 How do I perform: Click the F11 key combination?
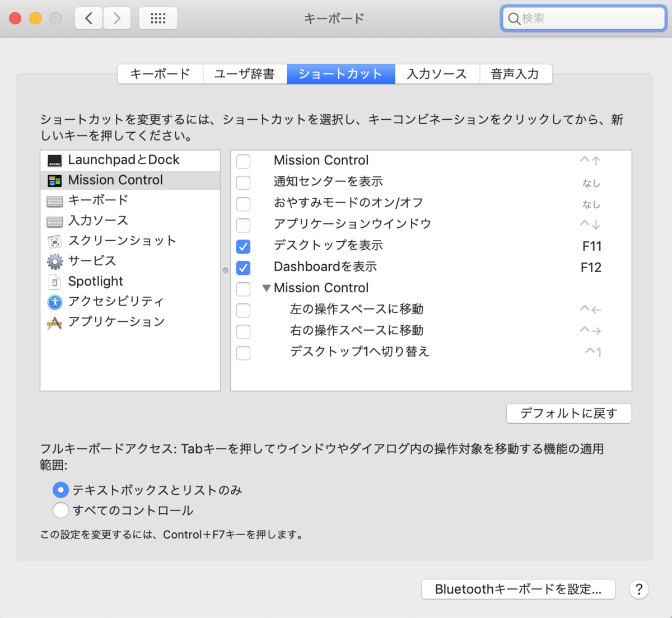tap(591, 246)
